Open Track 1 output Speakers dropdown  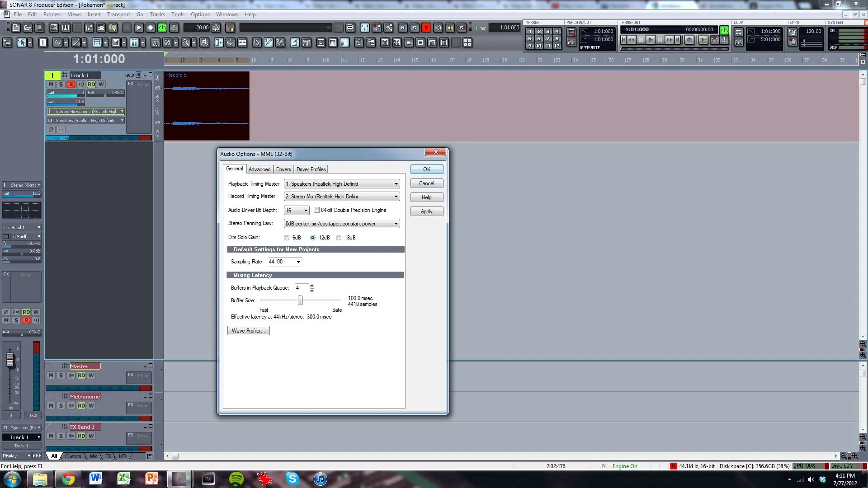coord(85,121)
